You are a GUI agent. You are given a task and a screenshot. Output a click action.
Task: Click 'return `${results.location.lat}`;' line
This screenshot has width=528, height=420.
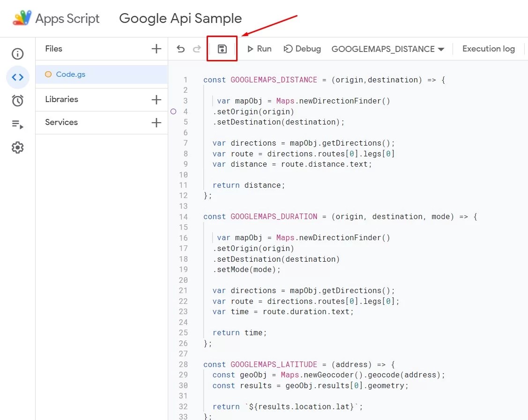pos(288,406)
